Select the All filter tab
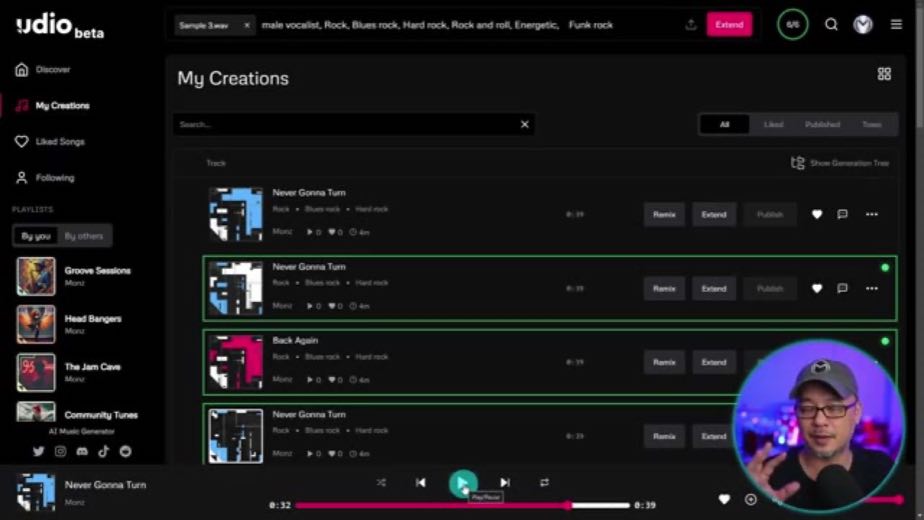Viewport: 924px width, 520px height. tap(724, 124)
